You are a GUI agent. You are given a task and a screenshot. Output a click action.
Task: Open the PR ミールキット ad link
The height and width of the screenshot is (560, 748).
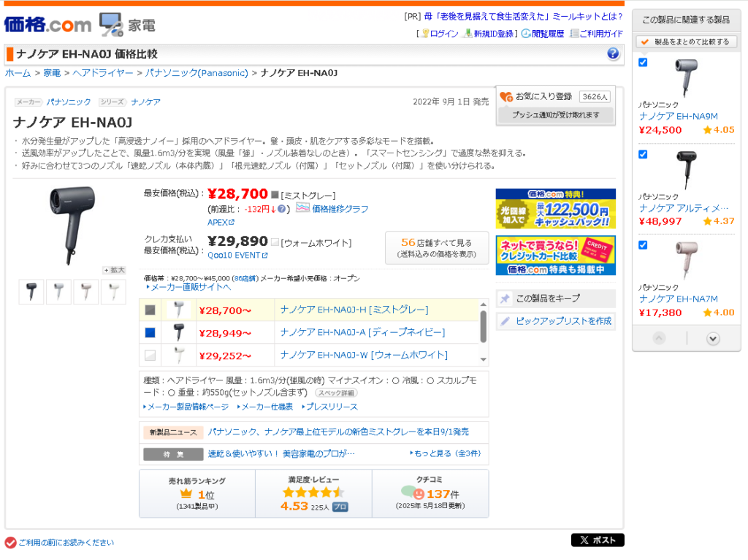tap(523, 17)
